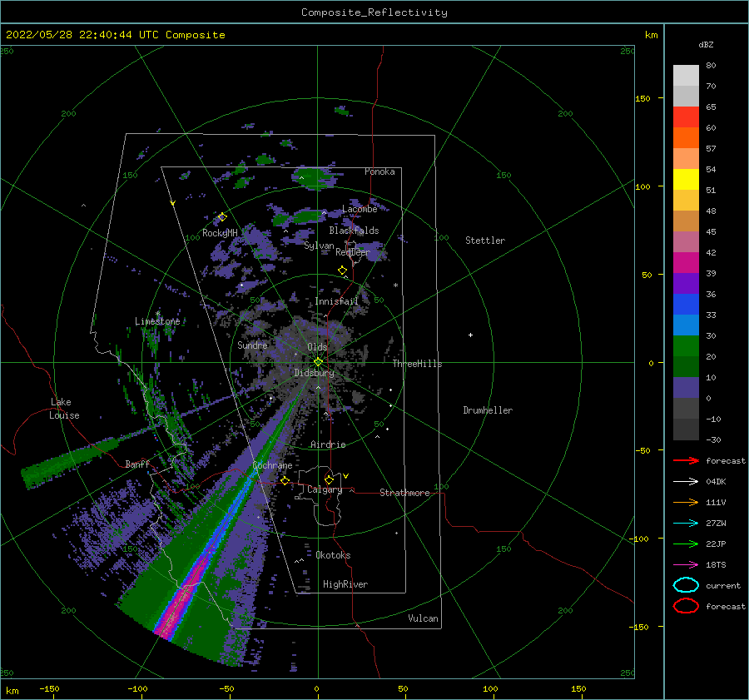
Task: Click the cyan current ellipse legend icon
Action: 686,585
